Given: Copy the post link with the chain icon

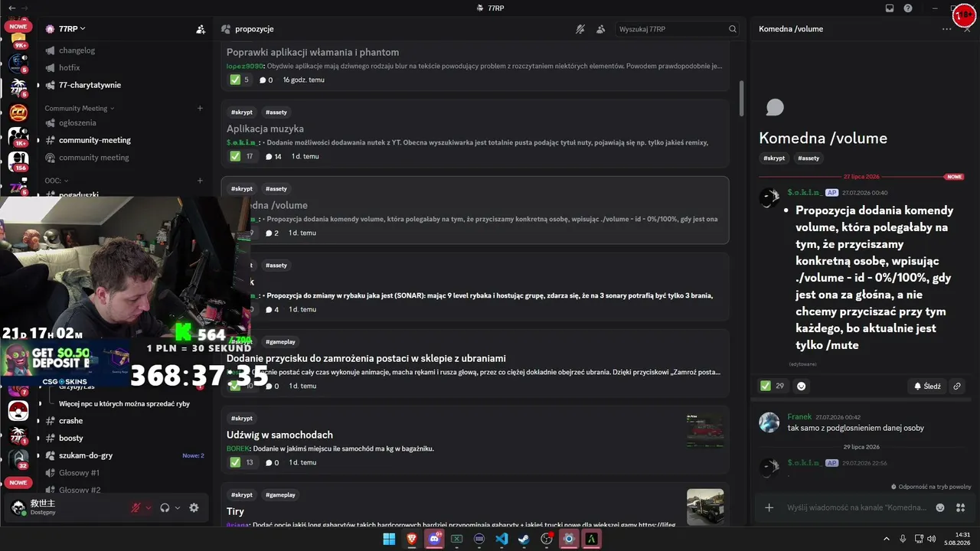Looking at the screenshot, I should coord(957,386).
